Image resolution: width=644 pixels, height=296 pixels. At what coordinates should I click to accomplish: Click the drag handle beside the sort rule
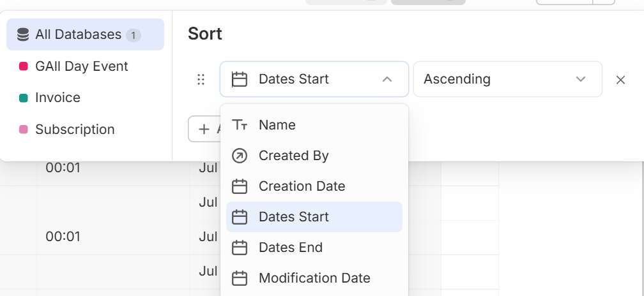(201, 79)
